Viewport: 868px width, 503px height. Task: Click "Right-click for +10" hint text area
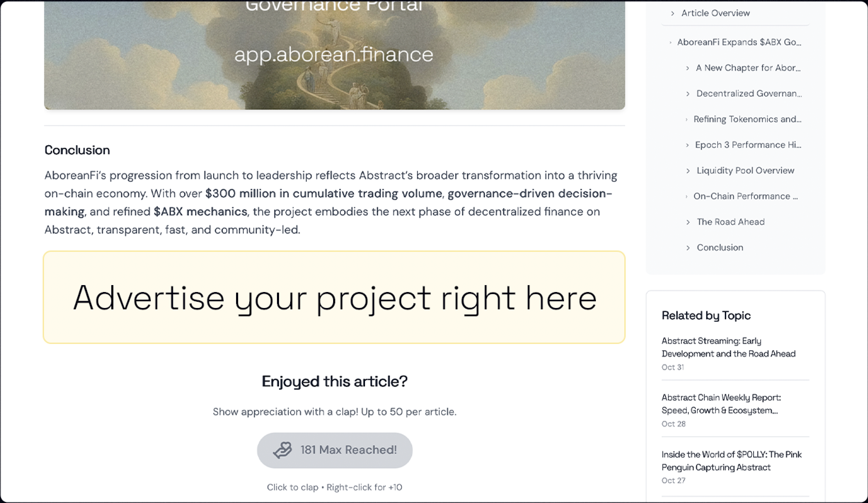click(x=364, y=487)
